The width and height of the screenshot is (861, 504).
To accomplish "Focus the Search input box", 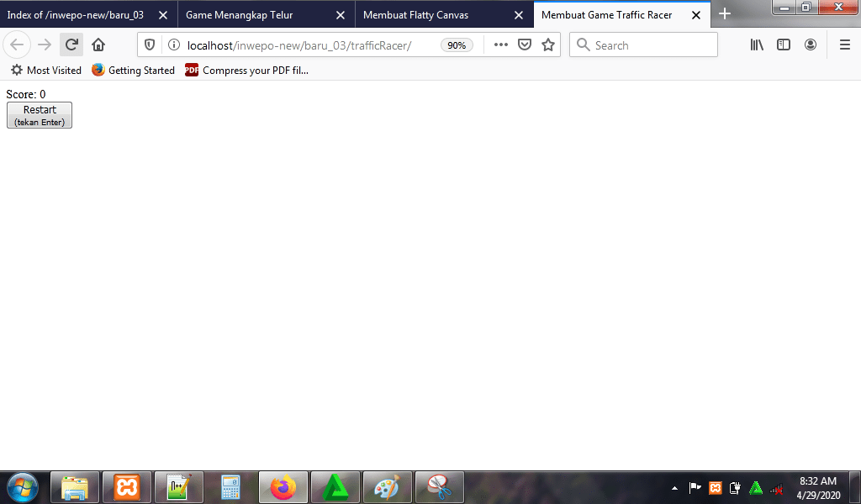I will (643, 45).
